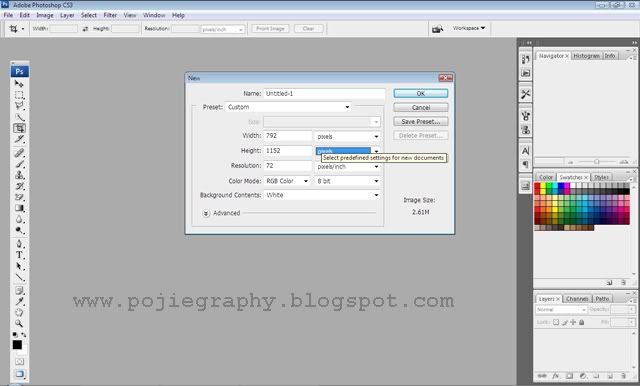640x386 pixels.
Task: Open the Preset Custom dropdown
Action: point(288,107)
